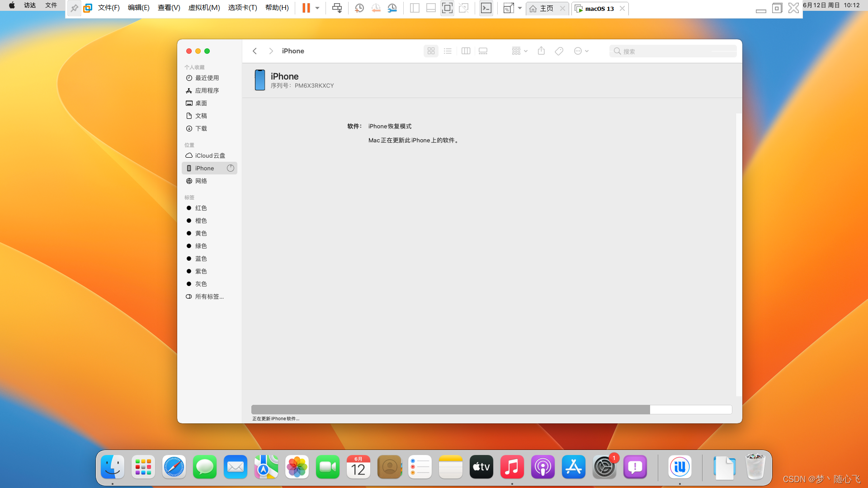Open the VMware 查看(V) menu
868x488 pixels.
click(169, 8)
